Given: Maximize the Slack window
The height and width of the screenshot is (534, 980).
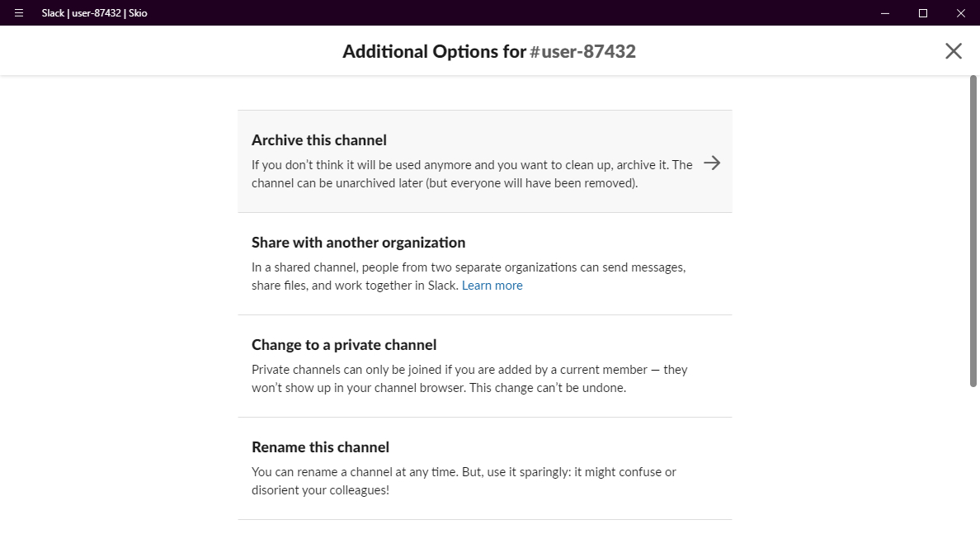Looking at the screenshot, I should click(x=923, y=13).
